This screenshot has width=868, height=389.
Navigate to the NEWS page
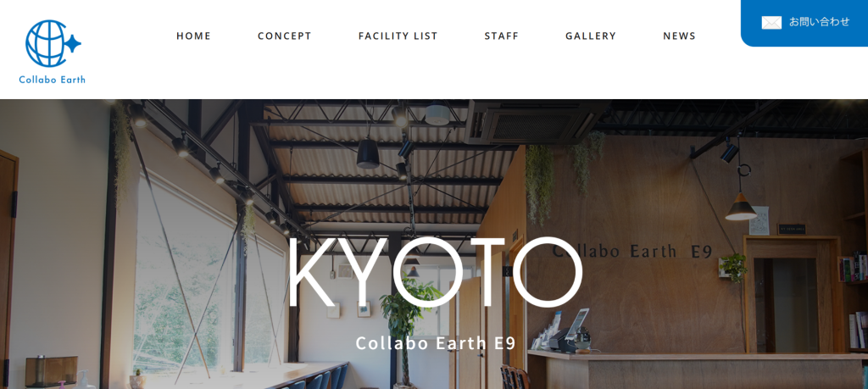pos(679,36)
